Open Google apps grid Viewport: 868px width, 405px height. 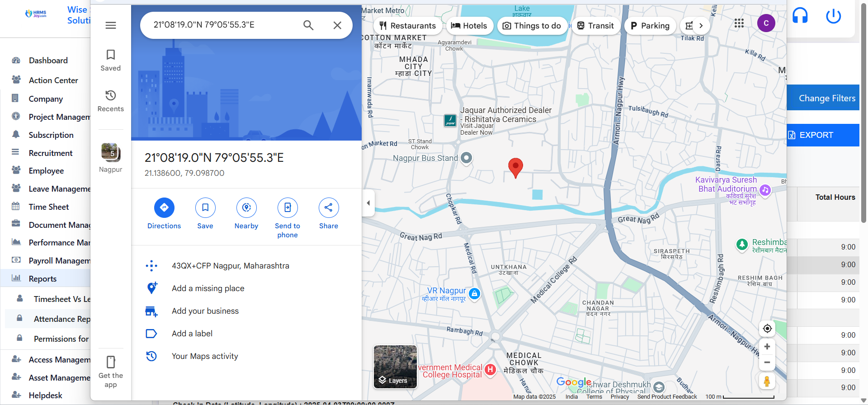pyautogui.click(x=739, y=23)
